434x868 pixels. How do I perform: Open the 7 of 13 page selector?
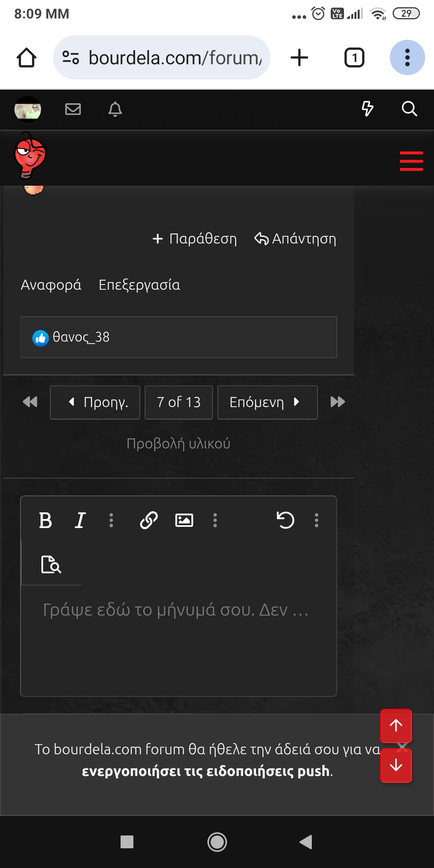tap(178, 402)
